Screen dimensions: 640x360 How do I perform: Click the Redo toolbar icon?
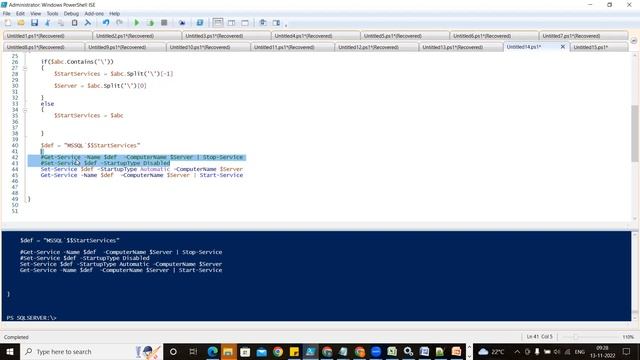tap(119, 23)
